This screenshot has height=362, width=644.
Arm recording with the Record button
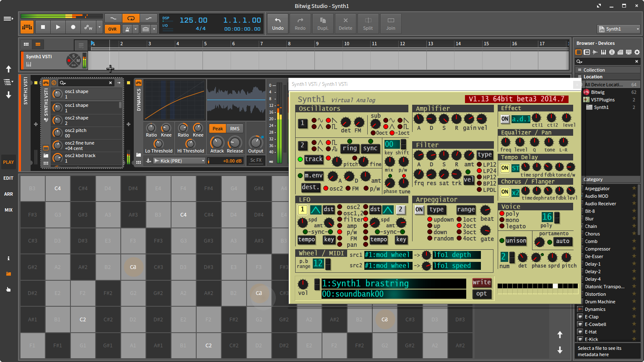[73, 27]
